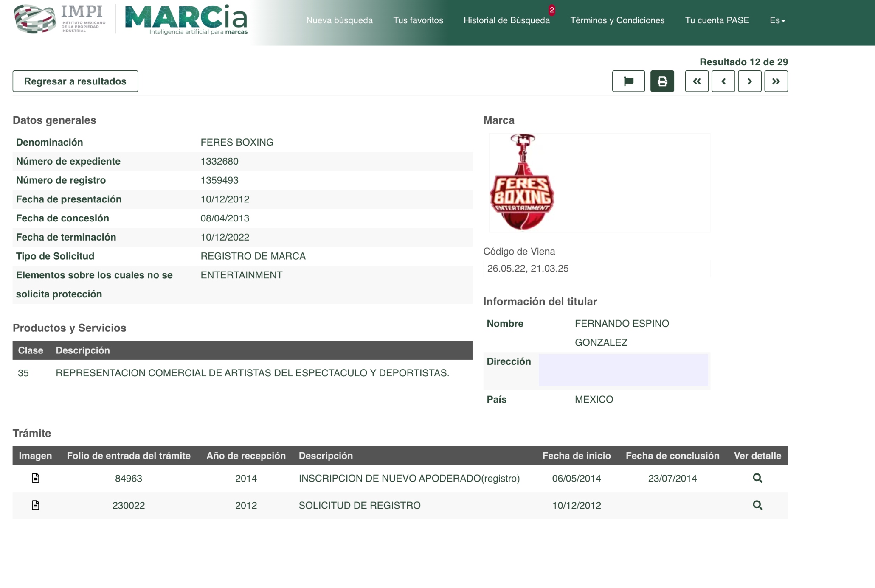
Task: Open Tus favoritos menu item
Action: 418,20
